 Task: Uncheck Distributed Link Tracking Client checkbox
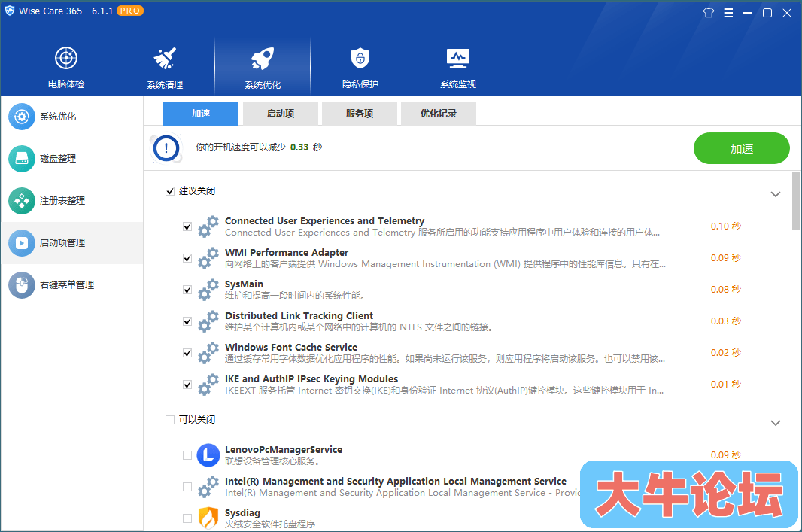[x=187, y=322]
